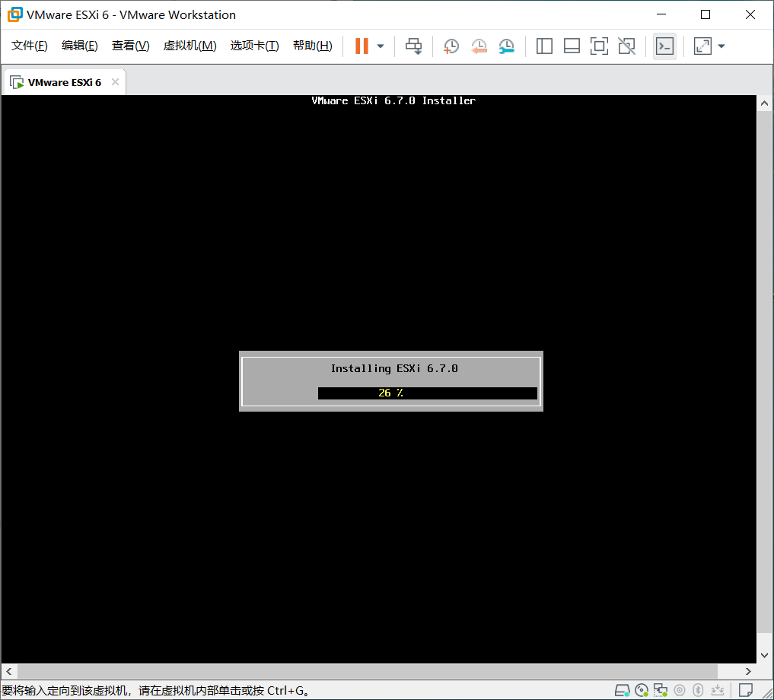This screenshot has height=700, width=774.
Task: Click the installation progress bar at 26 %
Action: 428,393
